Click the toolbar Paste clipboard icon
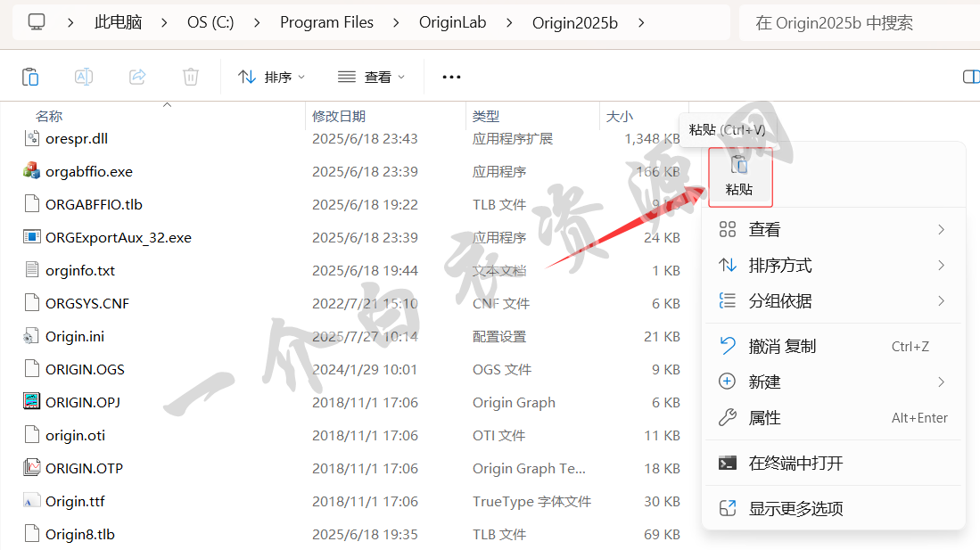Screen dimensions: 980x550 click(x=30, y=77)
